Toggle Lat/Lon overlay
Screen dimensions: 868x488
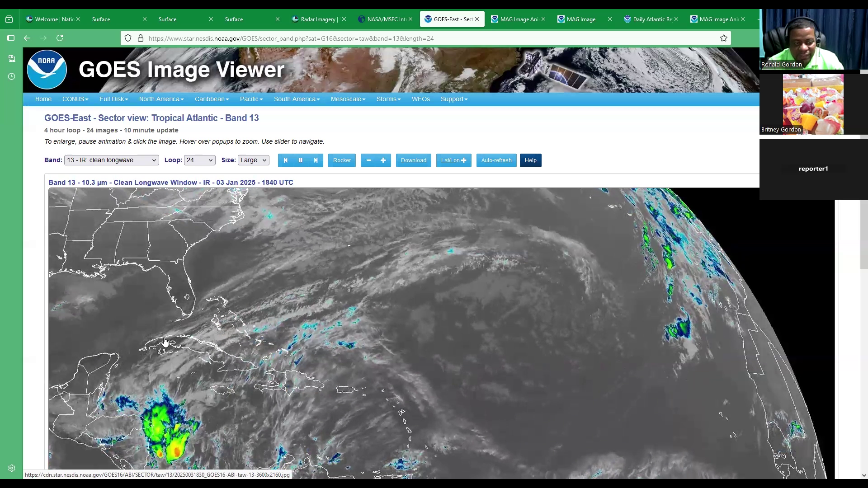tap(453, 160)
